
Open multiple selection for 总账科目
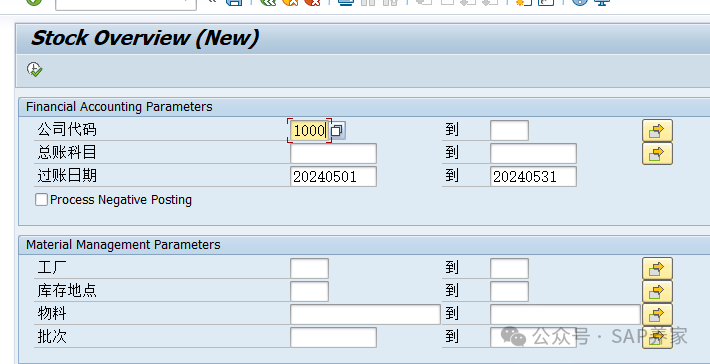pyautogui.click(x=657, y=153)
